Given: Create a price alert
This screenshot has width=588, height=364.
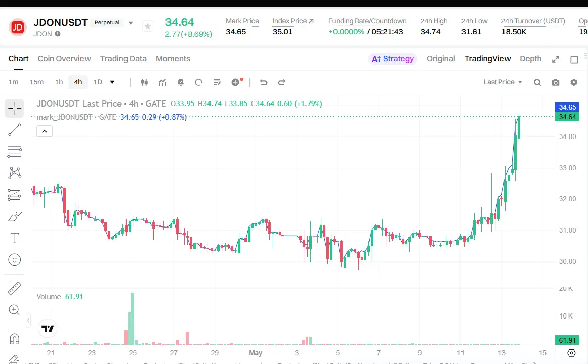Looking at the screenshot, I should click(x=180, y=82).
